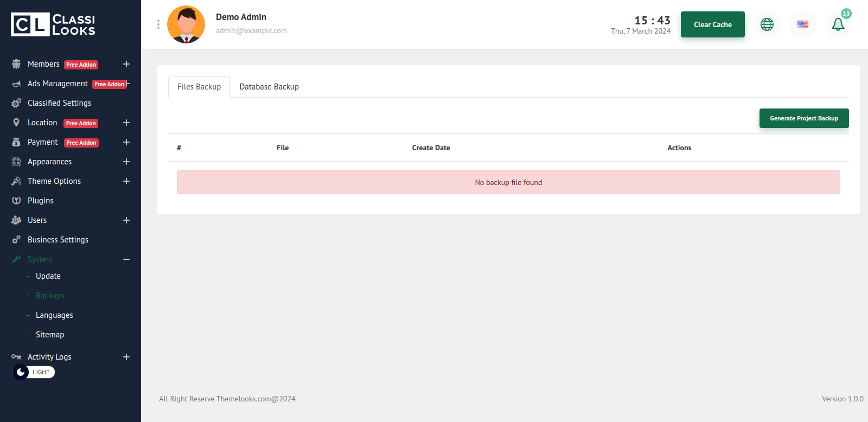868x422 pixels.
Task: Open the Sitemap submenu item
Action: [x=50, y=335]
